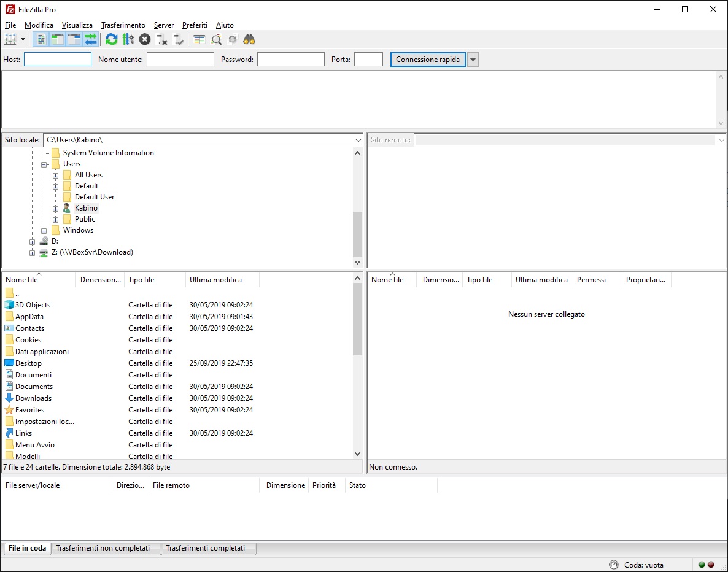Sort queue by Stato column
The height and width of the screenshot is (572, 728).
391,485
